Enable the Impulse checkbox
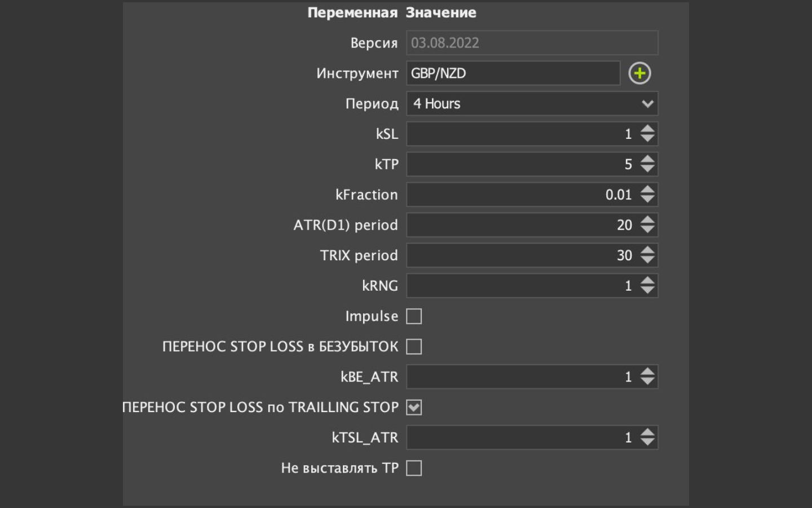812x508 pixels. 414,316
